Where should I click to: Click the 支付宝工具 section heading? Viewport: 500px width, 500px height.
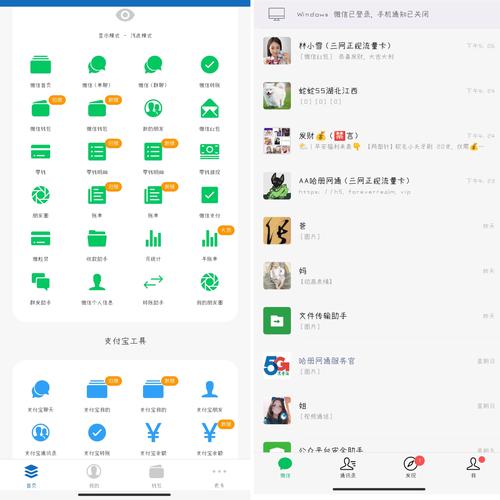[x=125, y=341]
